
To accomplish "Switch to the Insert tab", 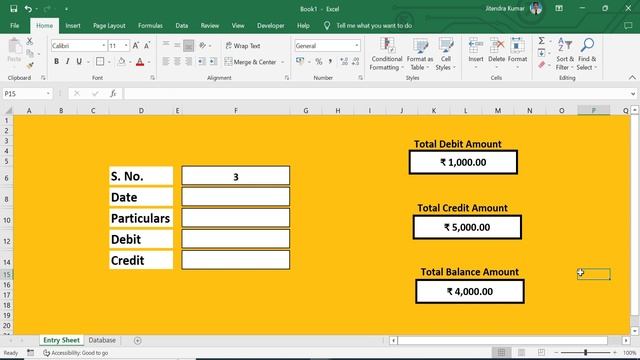I will pyautogui.click(x=73, y=25).
